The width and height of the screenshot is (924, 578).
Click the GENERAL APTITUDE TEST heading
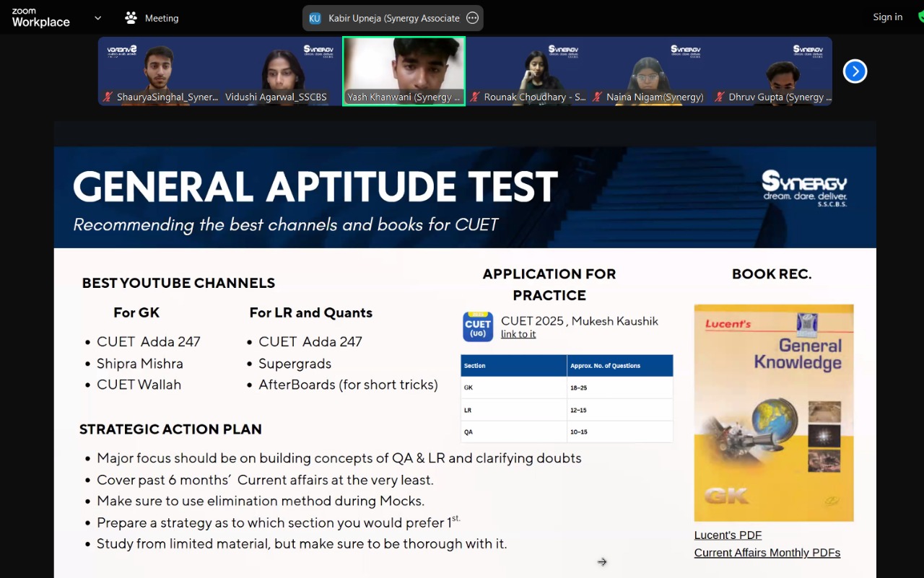tap(315, 187)
